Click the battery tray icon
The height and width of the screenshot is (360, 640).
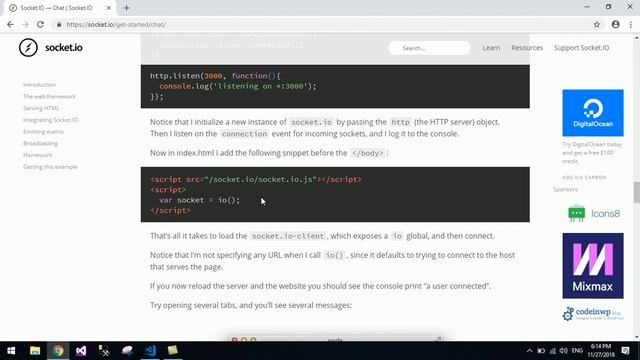click(541, 351)
